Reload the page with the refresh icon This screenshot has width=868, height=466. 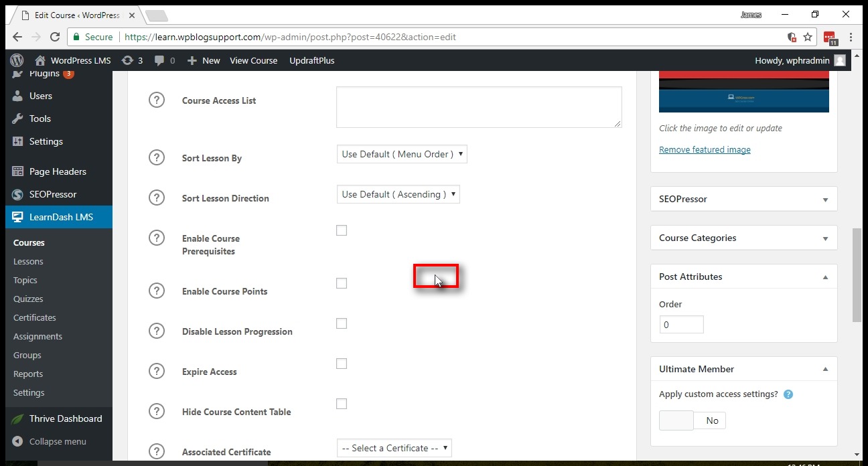pyautogui.click(x=55, y=37)
